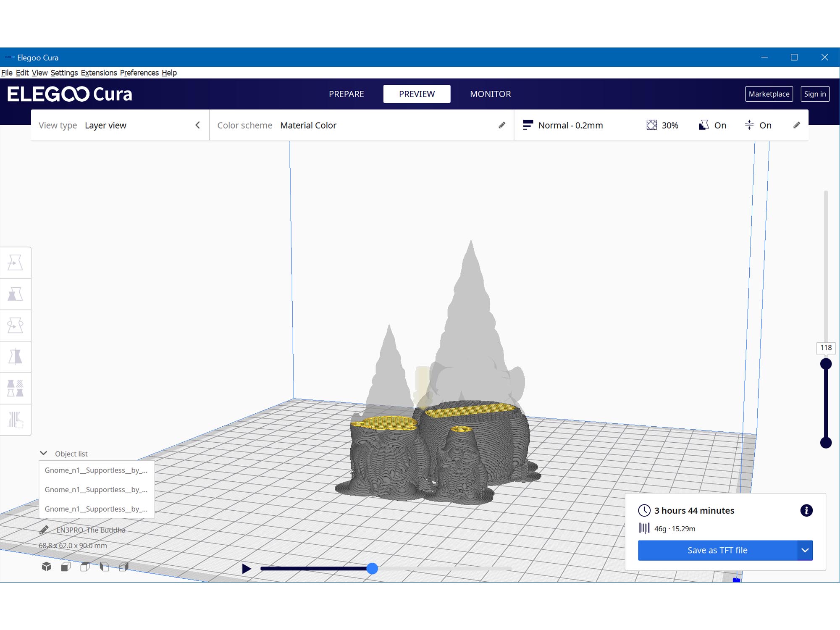Edit print settings with pencil icon
This screenshot has height=630, width=840.
click(x=797, y=125)
